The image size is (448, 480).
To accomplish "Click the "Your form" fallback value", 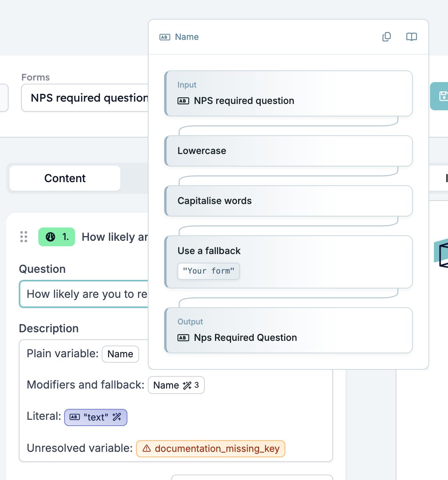I will pos(209,271).
